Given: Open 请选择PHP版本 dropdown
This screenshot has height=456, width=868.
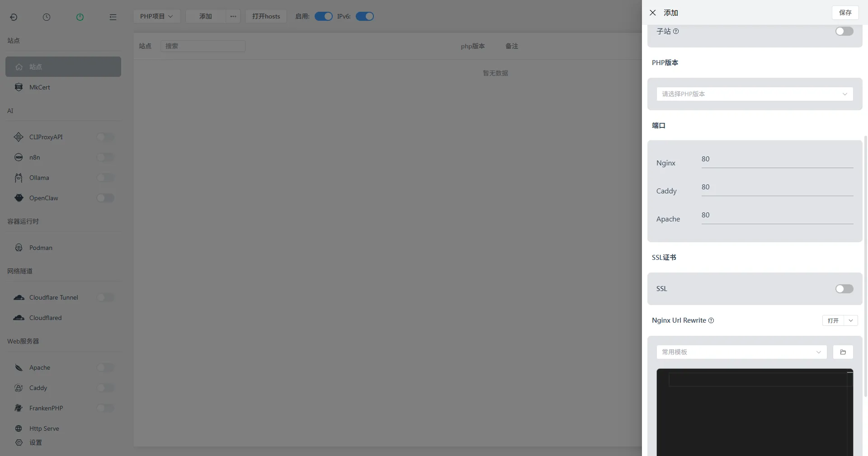Looking at the screenshot, I should click(755, 94).
